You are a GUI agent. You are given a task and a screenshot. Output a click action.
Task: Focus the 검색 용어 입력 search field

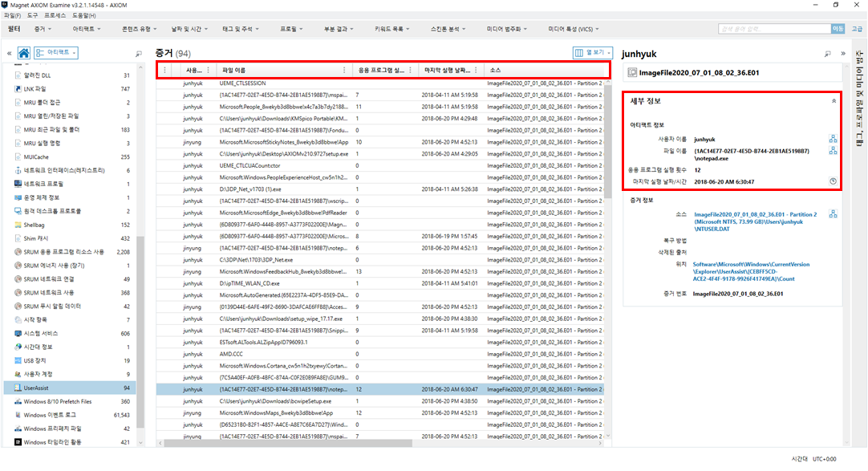pos(774,29)
